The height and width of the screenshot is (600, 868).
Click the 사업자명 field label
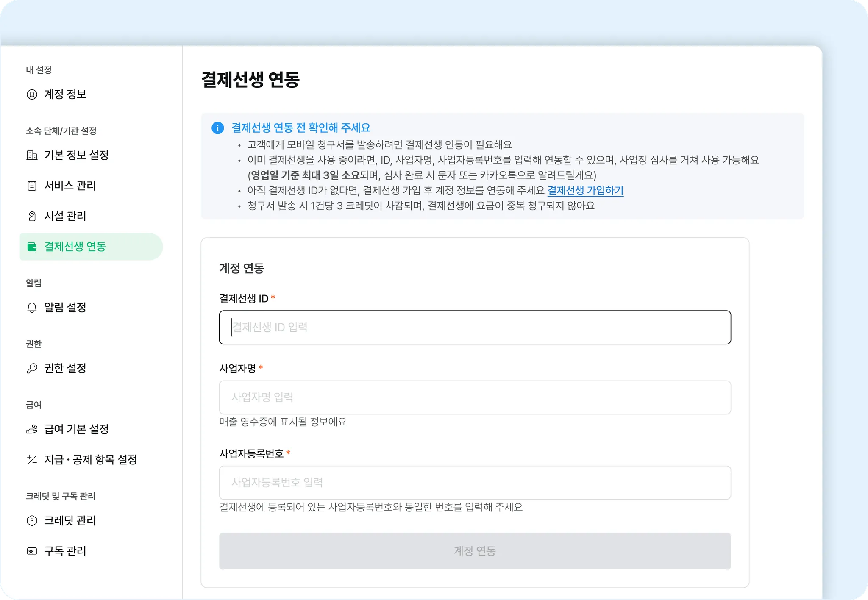(x=237, y=368)
